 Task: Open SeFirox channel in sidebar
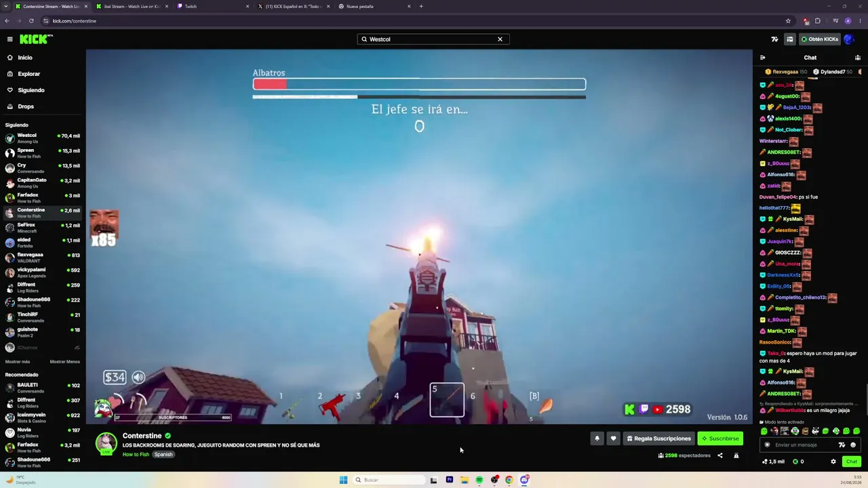coord(42,228)
